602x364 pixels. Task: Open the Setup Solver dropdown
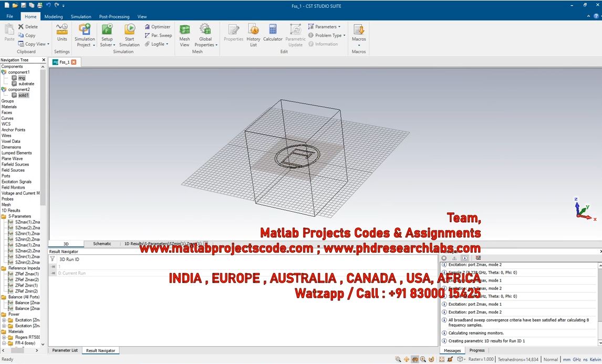107,45
